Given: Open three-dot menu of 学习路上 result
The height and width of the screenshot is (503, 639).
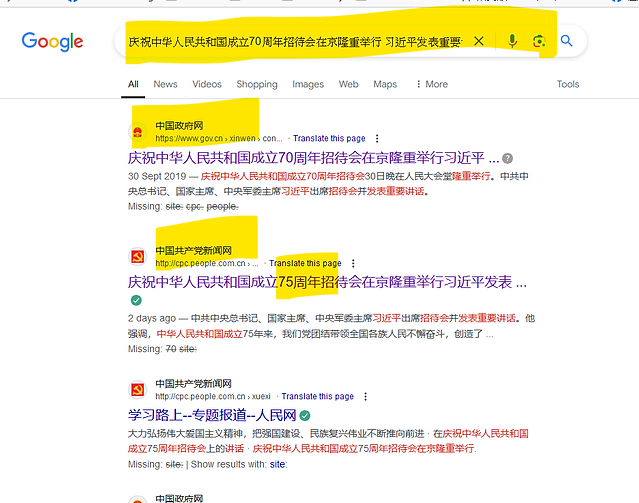Looking at the screenshot, I should point(366,397).
